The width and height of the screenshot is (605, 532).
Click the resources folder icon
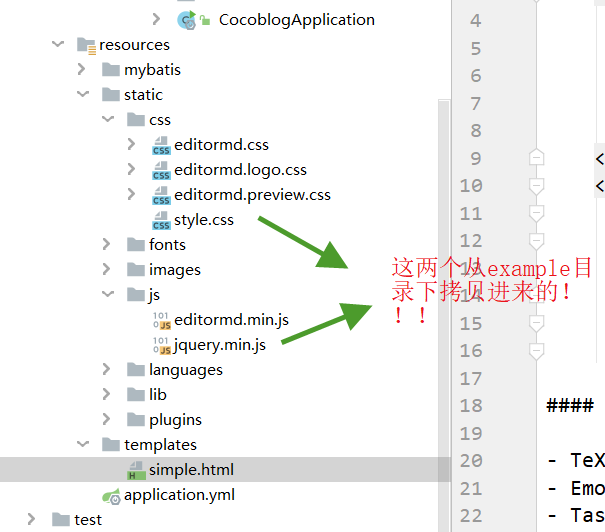86,46
